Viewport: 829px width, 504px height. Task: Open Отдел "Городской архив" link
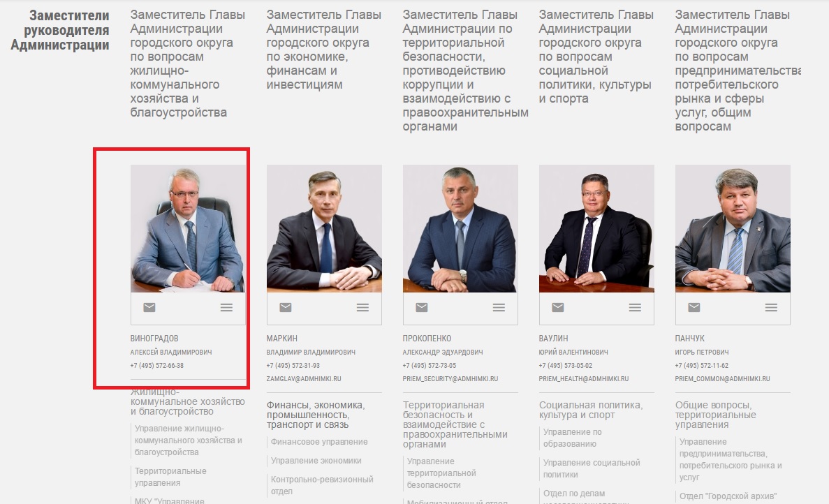[728, 496]
